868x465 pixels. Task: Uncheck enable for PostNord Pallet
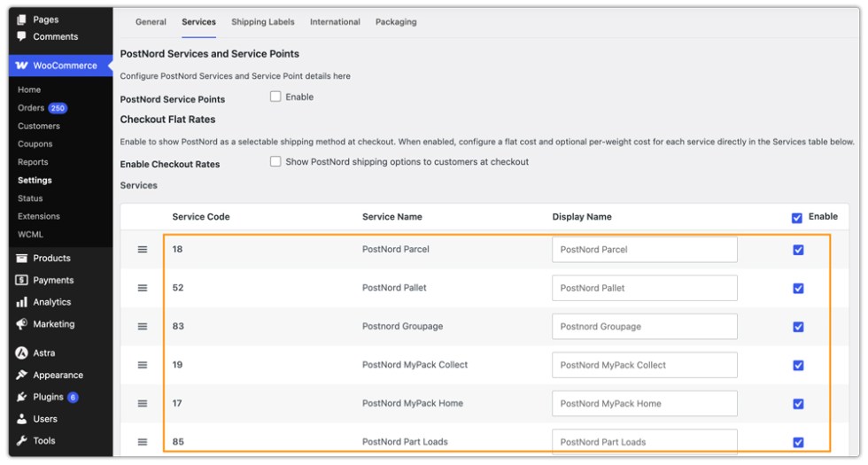(798, 288)
